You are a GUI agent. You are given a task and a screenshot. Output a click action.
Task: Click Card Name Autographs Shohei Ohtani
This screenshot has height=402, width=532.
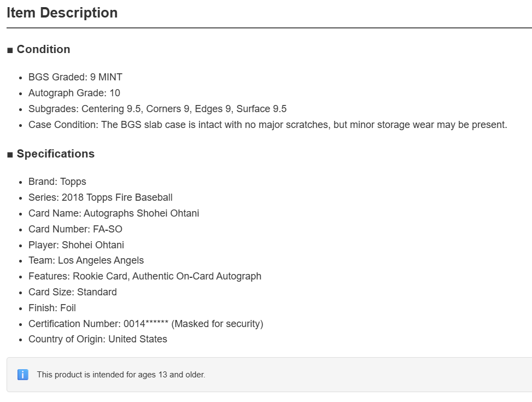pos(114,213)
